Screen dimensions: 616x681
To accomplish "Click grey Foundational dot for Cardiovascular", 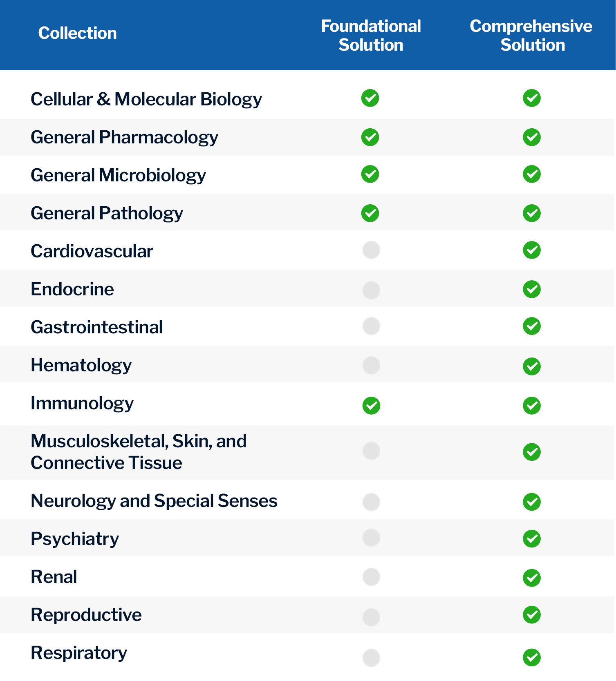I will click(x=371, y=250).
